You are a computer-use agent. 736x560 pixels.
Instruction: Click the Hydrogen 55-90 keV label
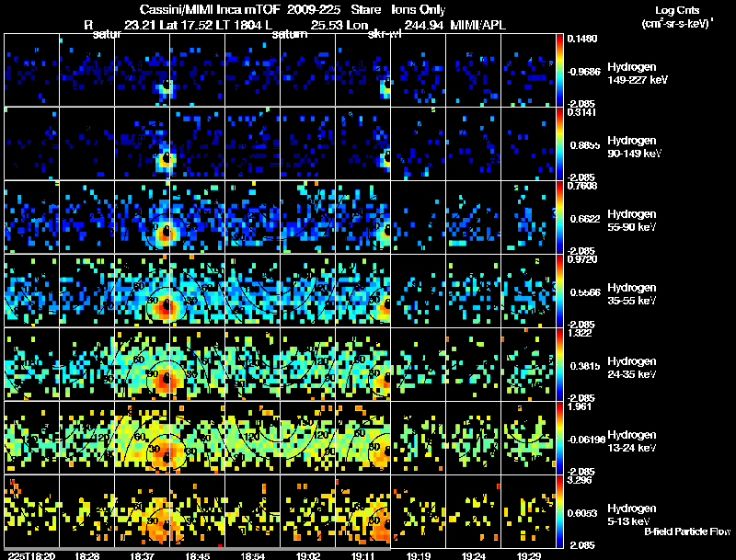[x=632, y=221]
